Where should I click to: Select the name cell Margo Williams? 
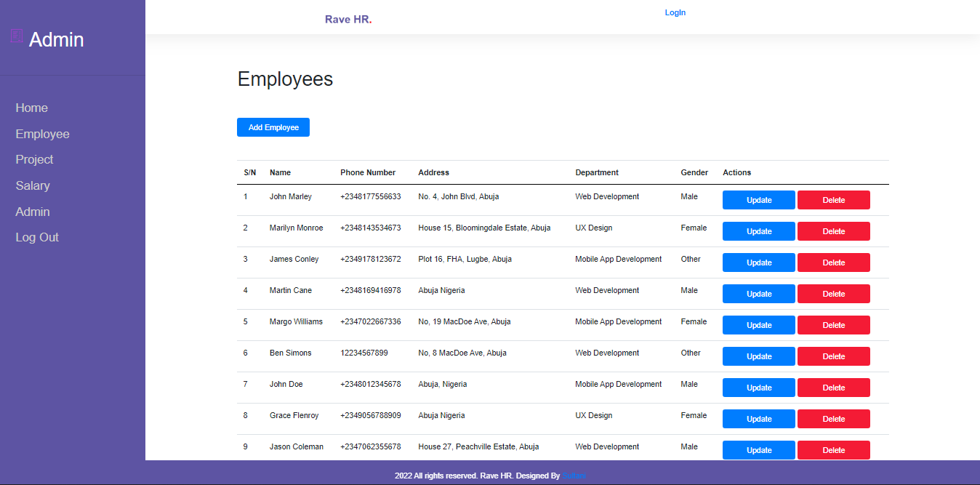296,321
